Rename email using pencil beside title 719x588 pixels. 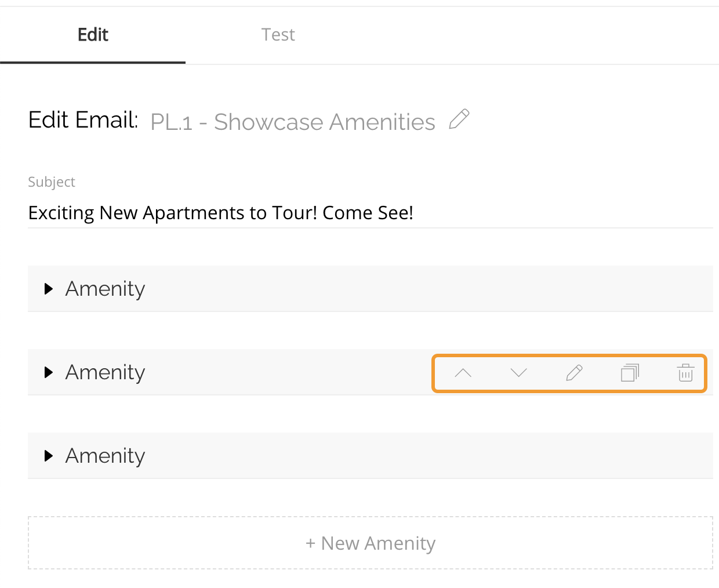tap(459, 120)
